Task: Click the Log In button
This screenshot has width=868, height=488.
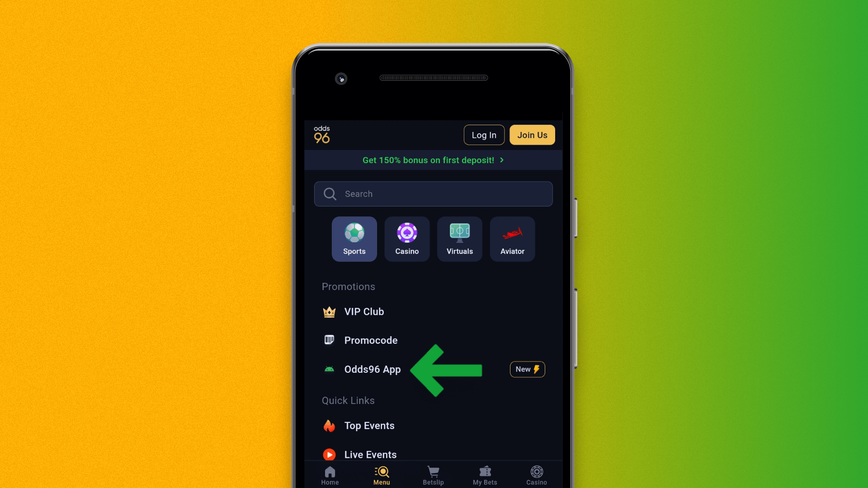Action: point(484,135)
